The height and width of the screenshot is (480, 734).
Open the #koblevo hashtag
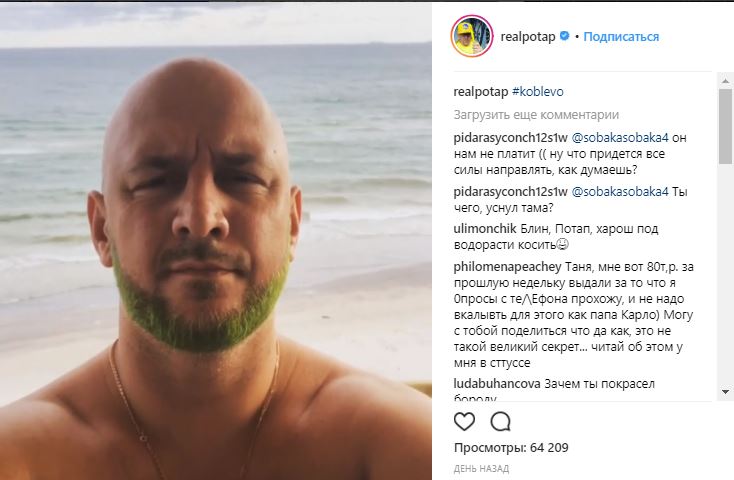click(x=538, y=92)
